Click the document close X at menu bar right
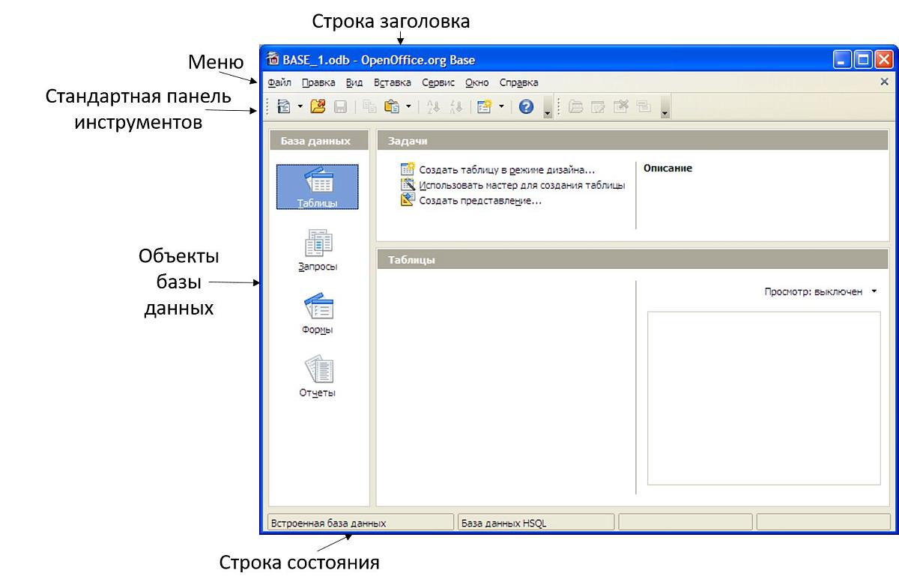899x588 pixels. click(884, 82)
